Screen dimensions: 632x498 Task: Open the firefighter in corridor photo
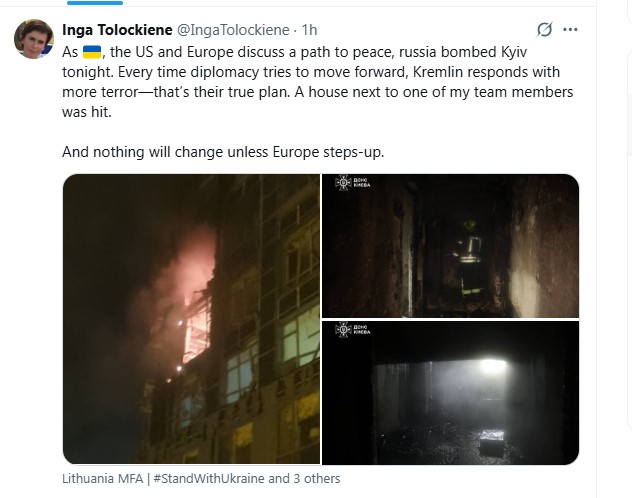[450, 246]
